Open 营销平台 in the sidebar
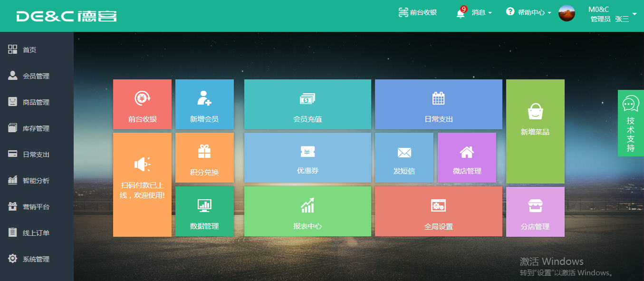Viewport: 644px width, 281px height. tap(37, 206)
